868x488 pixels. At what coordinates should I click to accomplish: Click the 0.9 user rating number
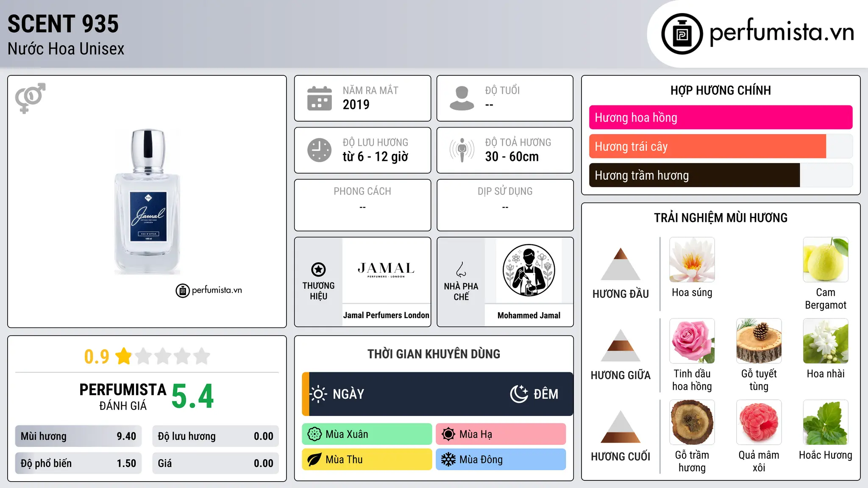click(97, 357)
